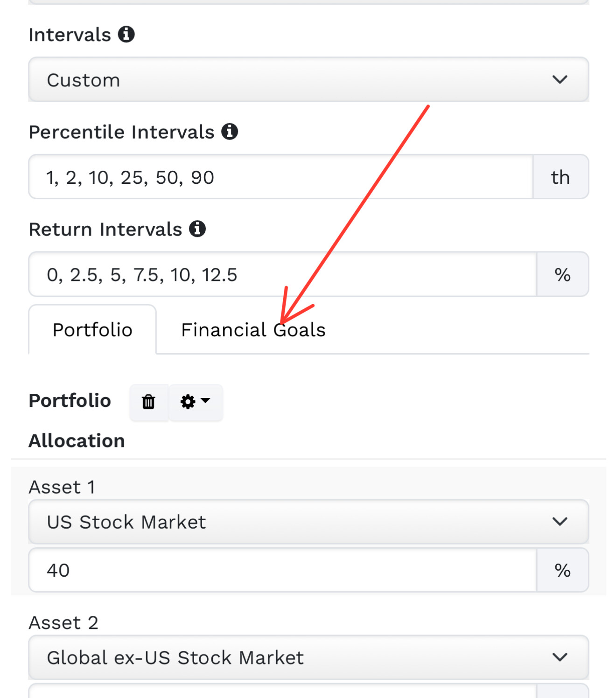Click the % addon beside Asset 1 allocation
This screenshot has width=616, height=698.
(x=562, y=570)
